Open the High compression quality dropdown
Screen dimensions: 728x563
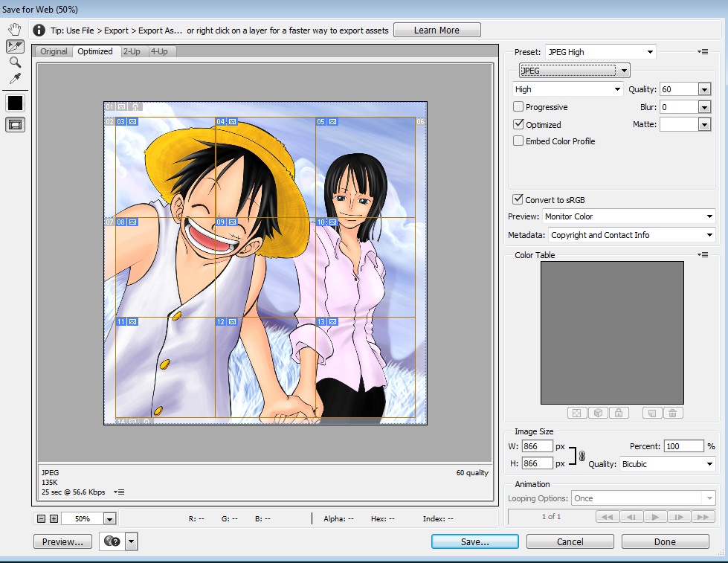[567, 89]
